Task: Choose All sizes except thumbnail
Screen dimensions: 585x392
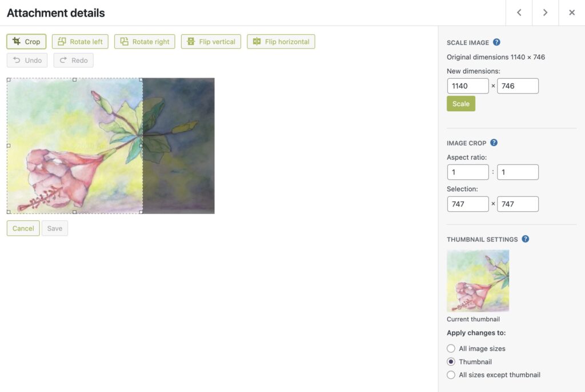Action: pyautogui.click(x=451, y=375)
